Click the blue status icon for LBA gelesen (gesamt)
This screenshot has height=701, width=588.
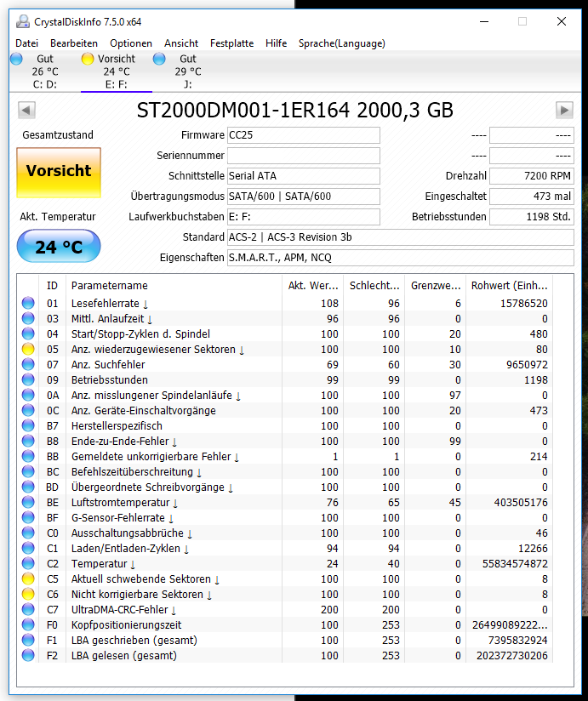coord(28,655)
